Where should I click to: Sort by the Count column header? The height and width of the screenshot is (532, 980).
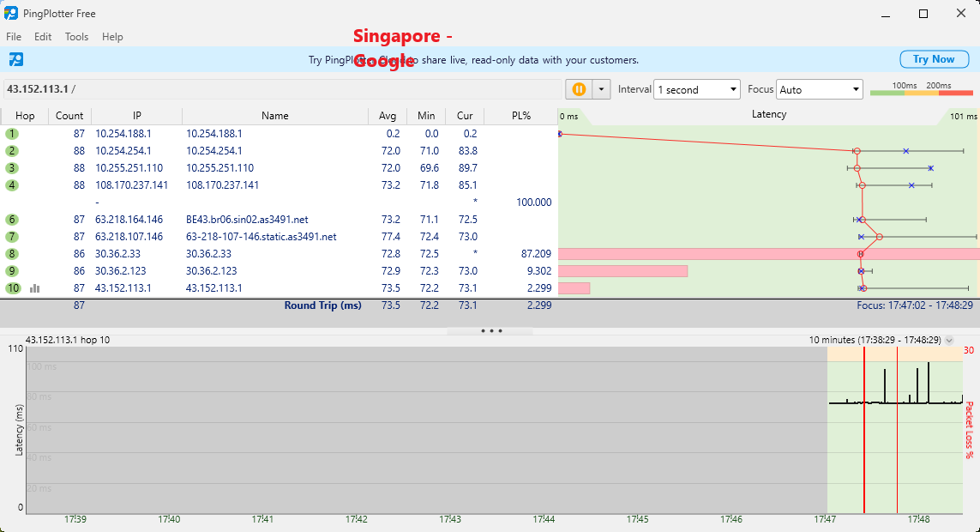click(x=69, y=116)
